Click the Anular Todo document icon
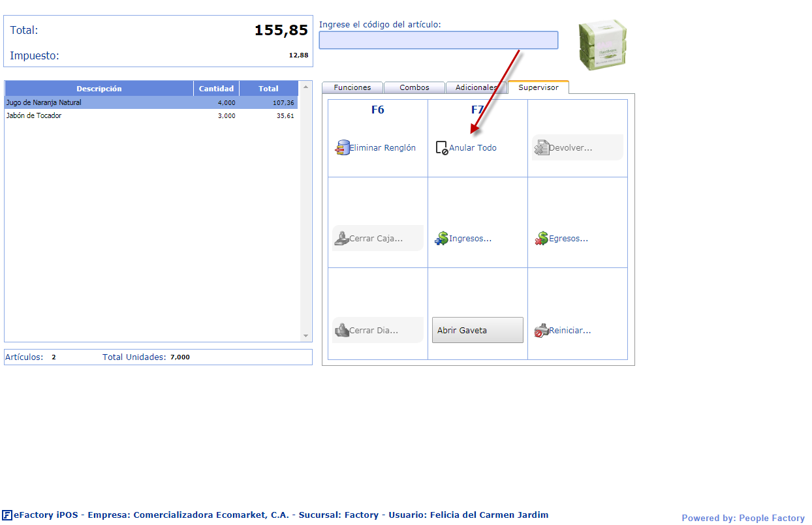The width and height of the screenshot is (812, 525). pos(442,148)
